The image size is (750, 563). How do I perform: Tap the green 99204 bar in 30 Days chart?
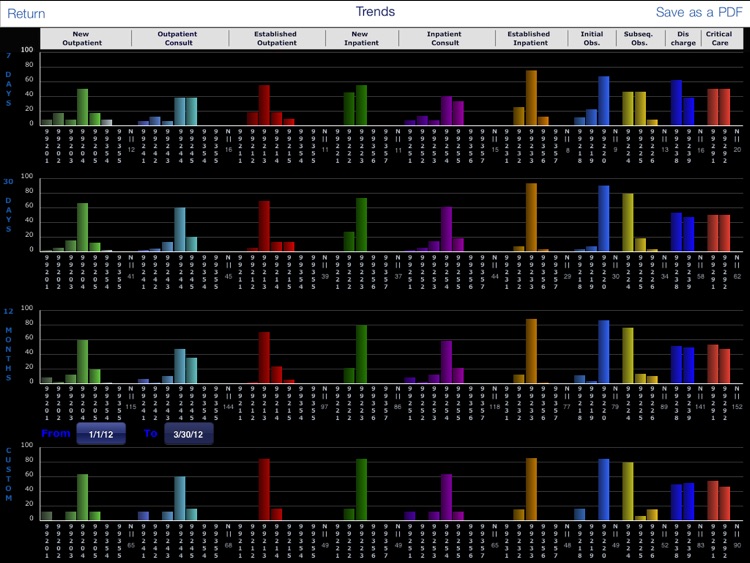[x=83, y=228]
